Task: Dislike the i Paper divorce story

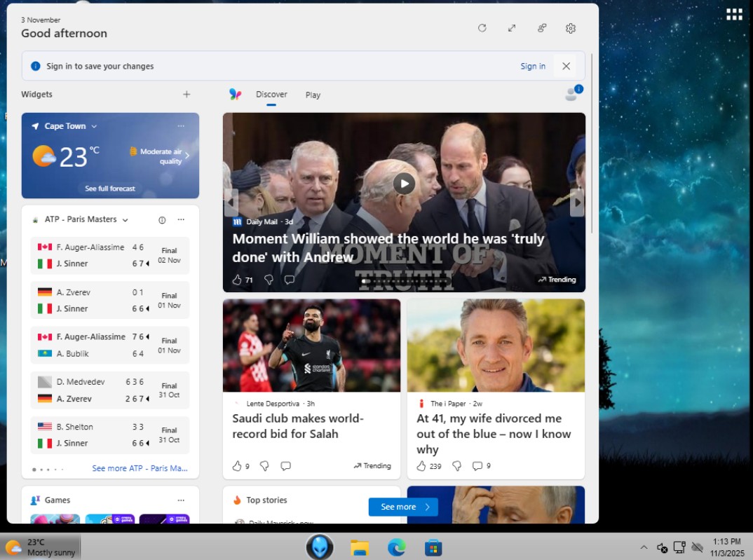Action: [x=457, y=466]
